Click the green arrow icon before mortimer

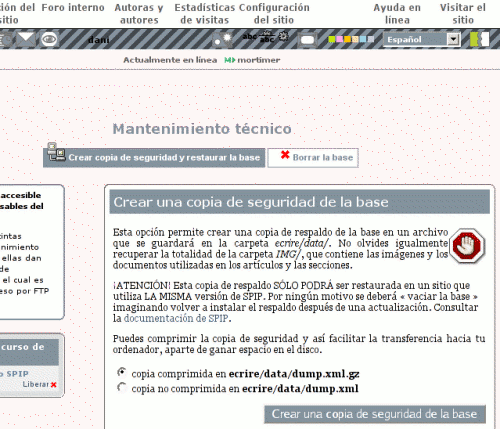click(x=230, y=60)
